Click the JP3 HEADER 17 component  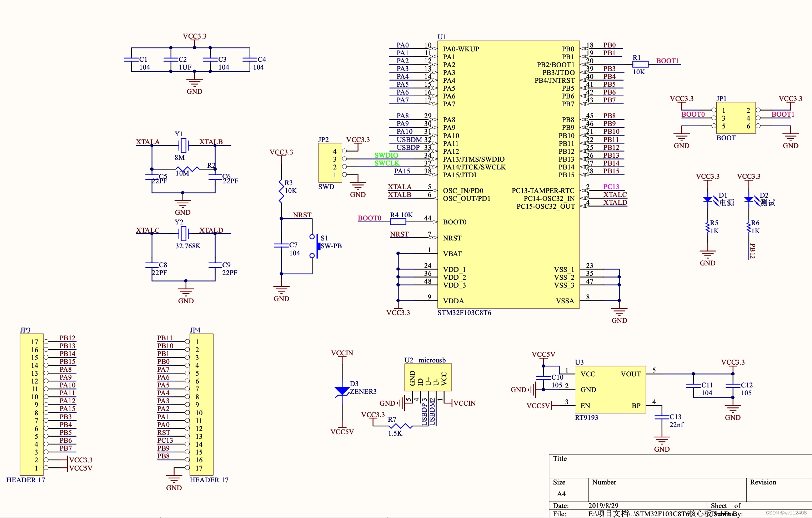point(31,404)
